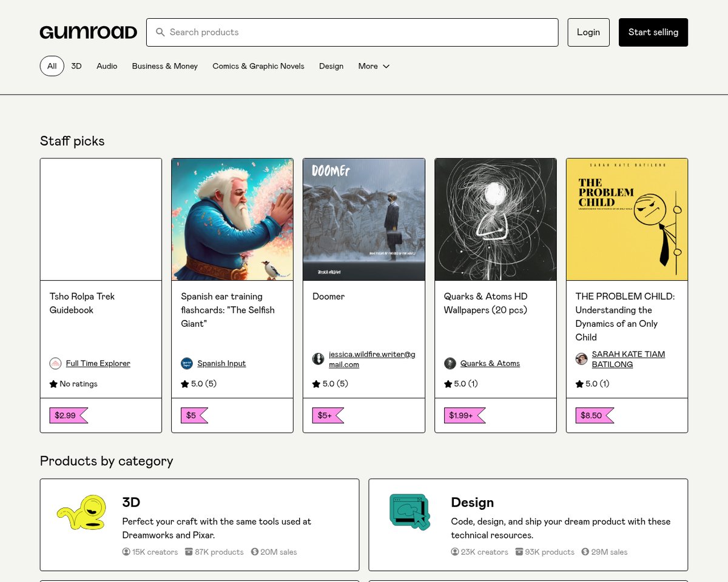Open jessica.wildfire.writer@gmail.com creator link

(x=372, y=359)
